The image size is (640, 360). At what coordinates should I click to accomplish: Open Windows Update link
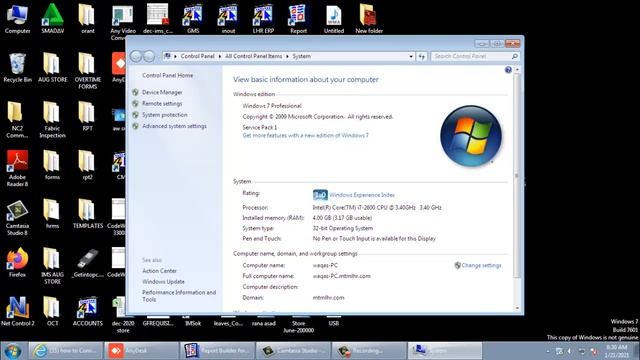pyautogui.click(x=163, y=282)
